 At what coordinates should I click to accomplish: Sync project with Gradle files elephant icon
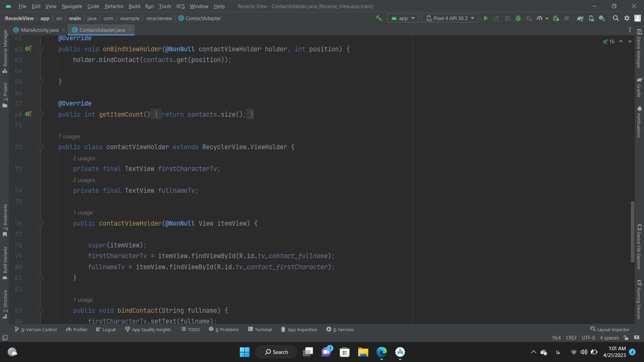coord(580,18)
